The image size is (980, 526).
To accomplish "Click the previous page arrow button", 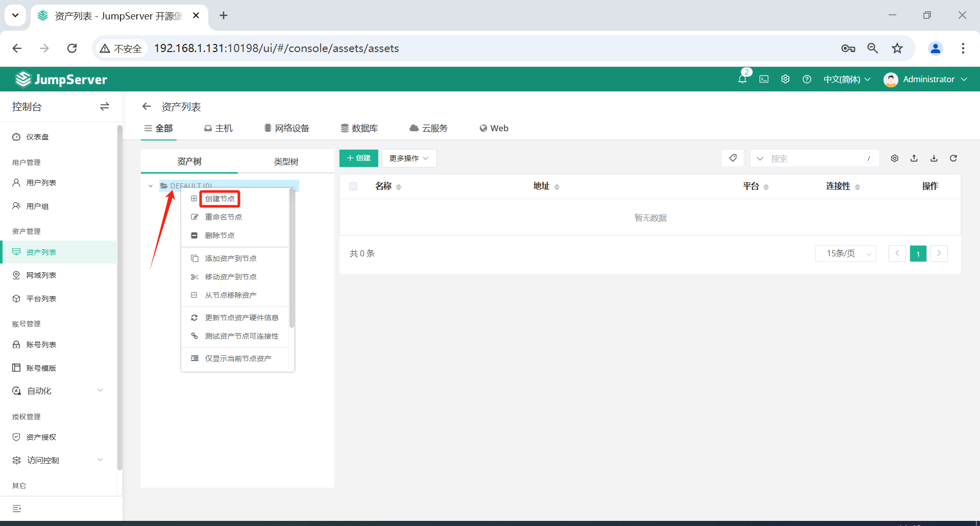I will click(897, 254).
